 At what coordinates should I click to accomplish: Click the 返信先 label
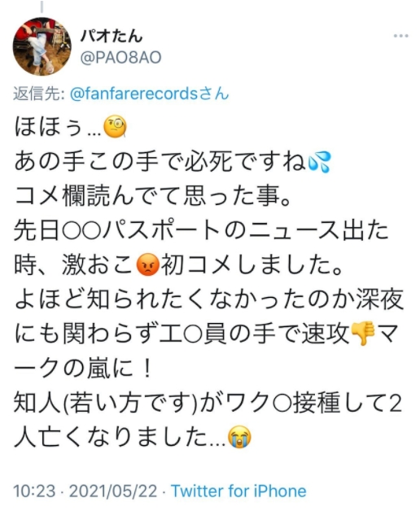38,94
